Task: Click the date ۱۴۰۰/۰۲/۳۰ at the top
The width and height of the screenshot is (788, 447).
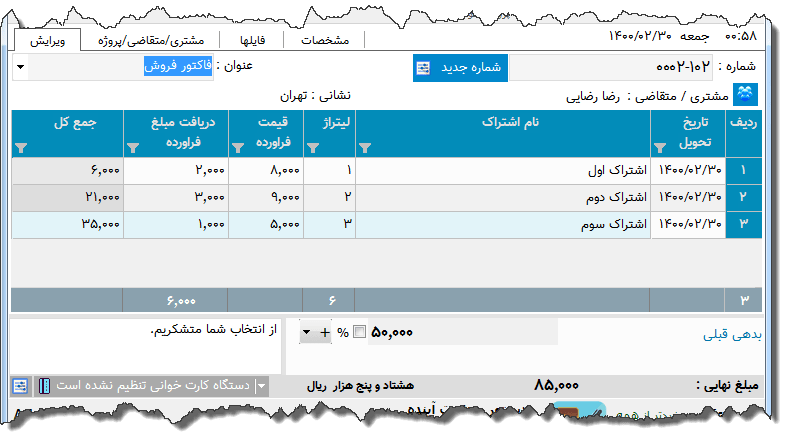Action: (x=639, y=36)
